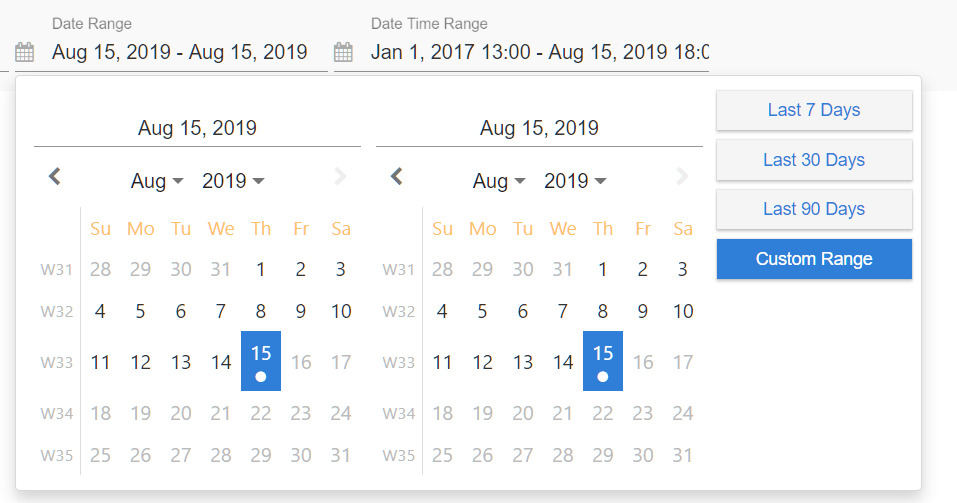Select August 1 in the right calendar

602,269
